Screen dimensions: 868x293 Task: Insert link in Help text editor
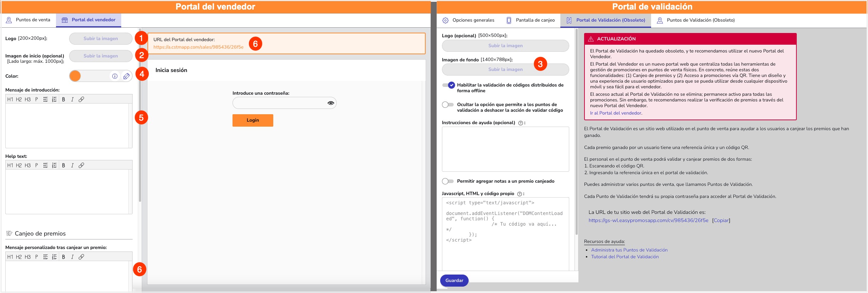(81, 165)
